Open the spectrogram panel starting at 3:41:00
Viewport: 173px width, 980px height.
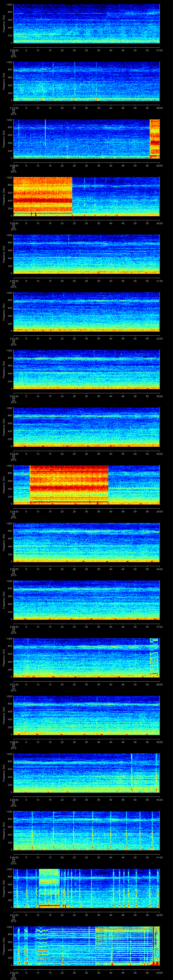(86, 888)
